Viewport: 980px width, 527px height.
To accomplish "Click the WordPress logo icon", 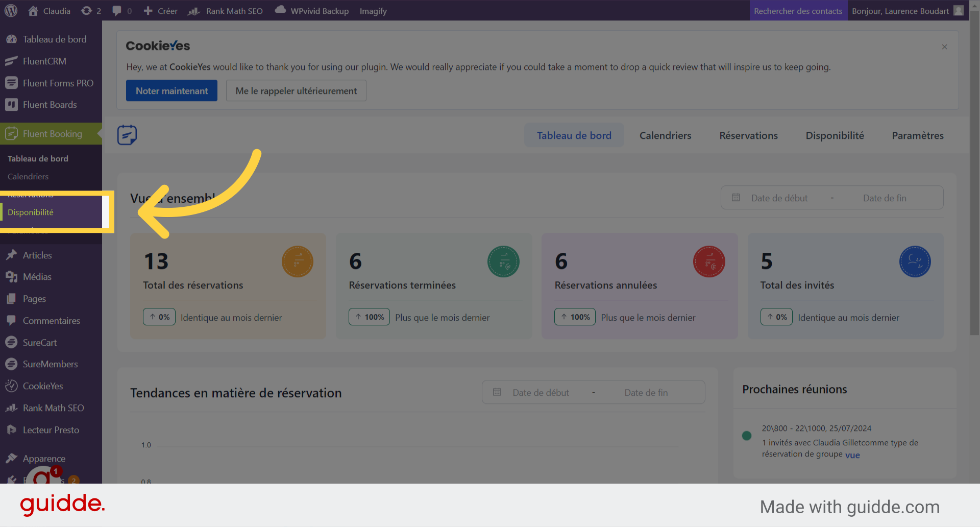I will click(x=11, y=11).
